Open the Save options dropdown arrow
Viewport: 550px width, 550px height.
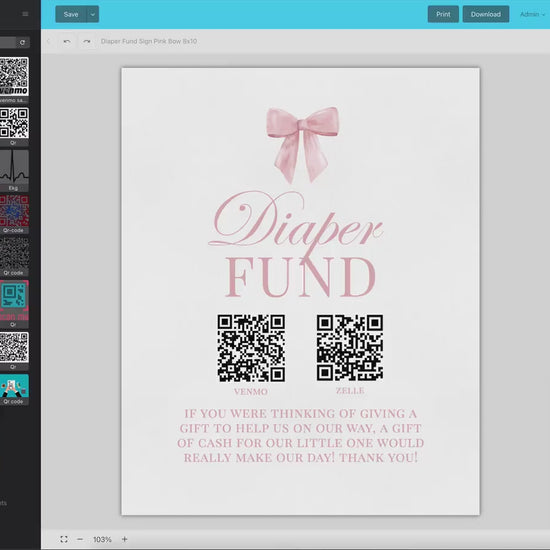click(93, 14)
